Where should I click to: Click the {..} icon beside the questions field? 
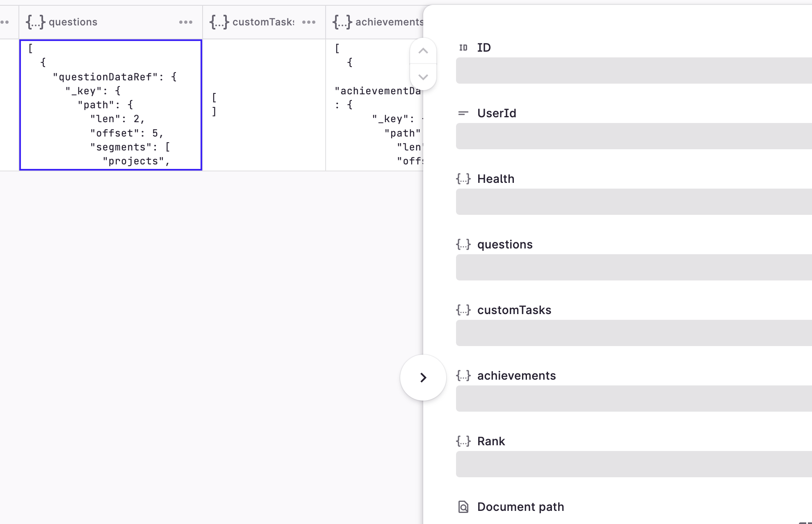tap(463, 244)
